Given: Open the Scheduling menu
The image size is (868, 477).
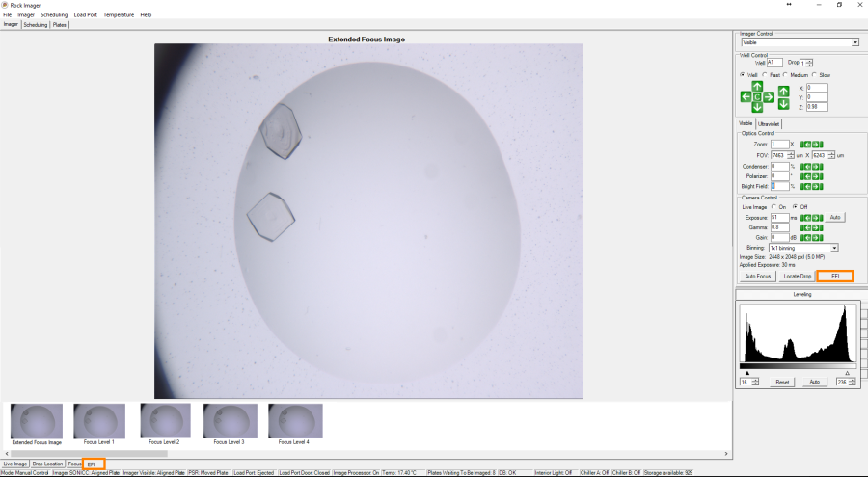Looking at the screenshot, I should [x=54, y=15].
